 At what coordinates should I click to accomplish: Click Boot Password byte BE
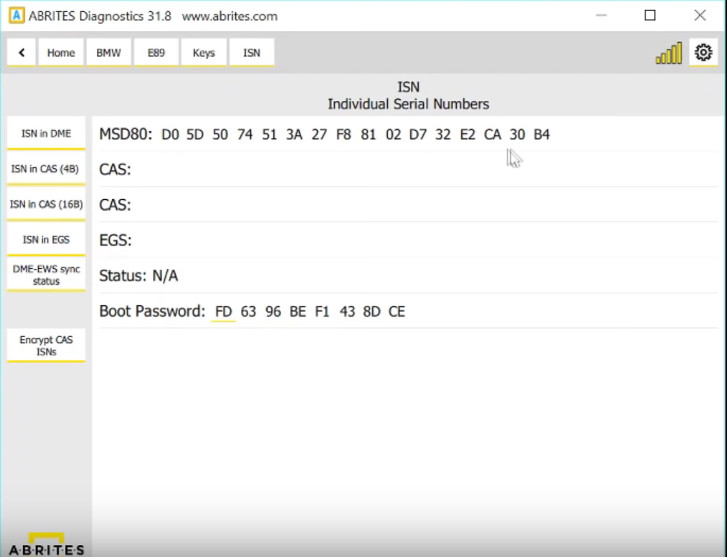pos(298,311)
